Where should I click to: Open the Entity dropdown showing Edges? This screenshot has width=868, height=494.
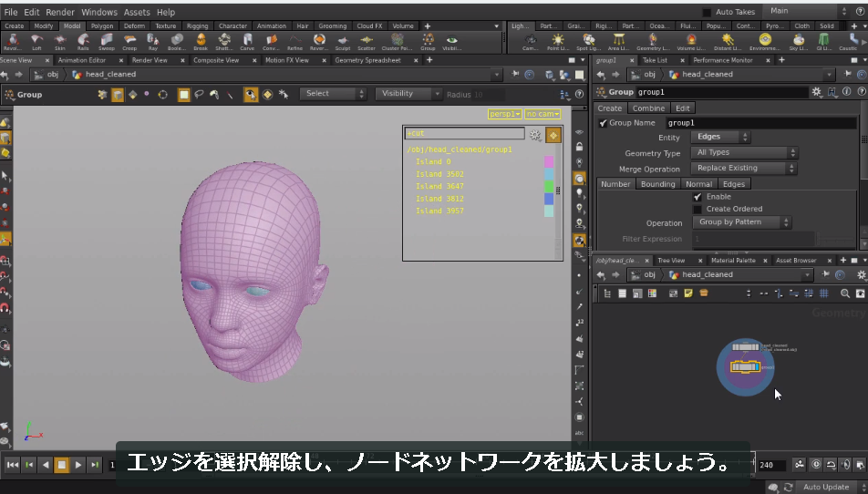tap(720, 137)
